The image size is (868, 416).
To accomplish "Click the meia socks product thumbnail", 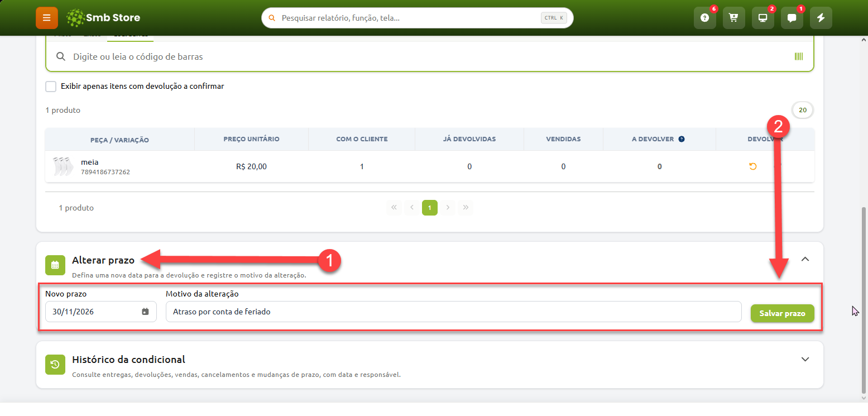I will click(x=63, y=166).
